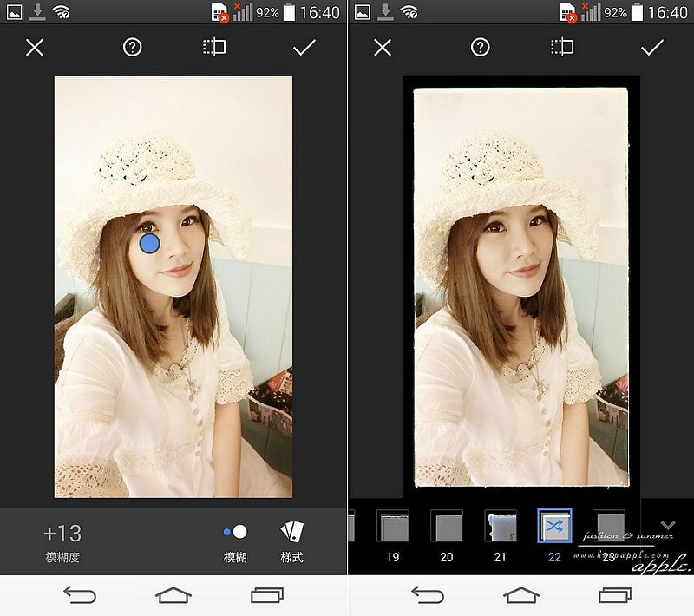Discard frame with X on right screen
The width and height of the screenshot is (694, 616).
[383, 48]
